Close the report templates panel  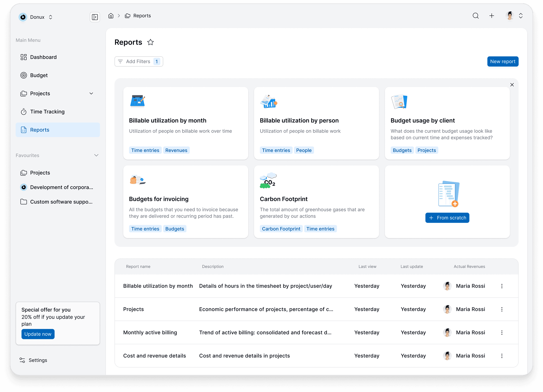click(512, 85)
